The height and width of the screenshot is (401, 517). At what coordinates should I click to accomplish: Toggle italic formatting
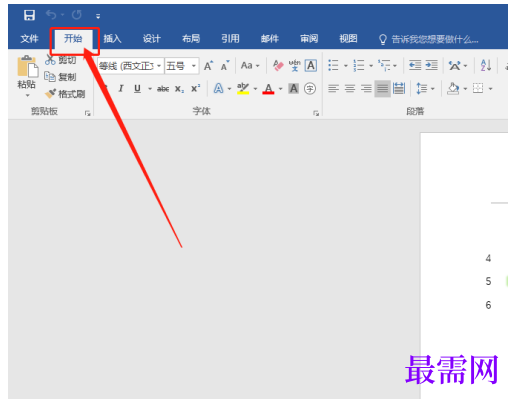click(121, 89)
